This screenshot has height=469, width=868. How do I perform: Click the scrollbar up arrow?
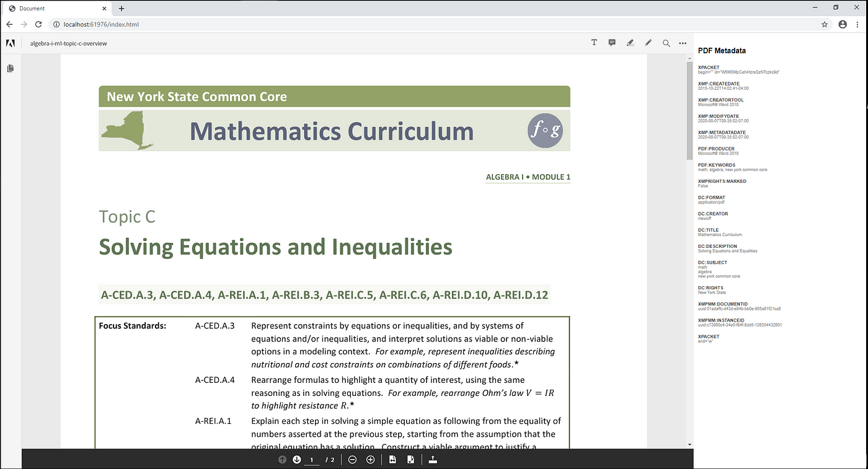pyautogui.click(x=689, y=58)
